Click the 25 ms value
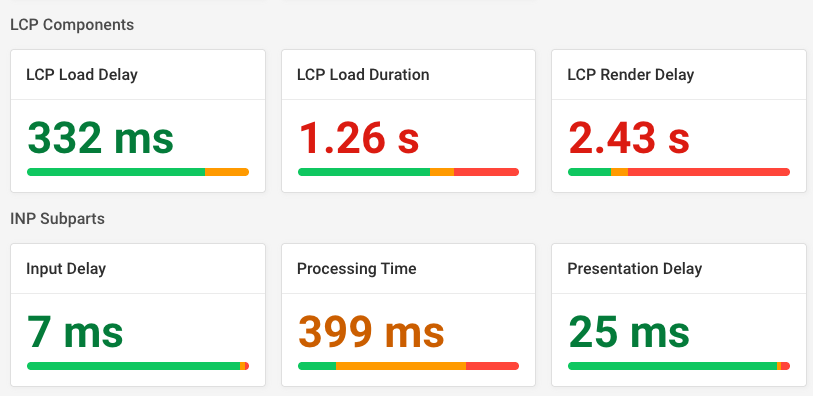Screen dimensions: 813x396 click(x=629, y=332)
